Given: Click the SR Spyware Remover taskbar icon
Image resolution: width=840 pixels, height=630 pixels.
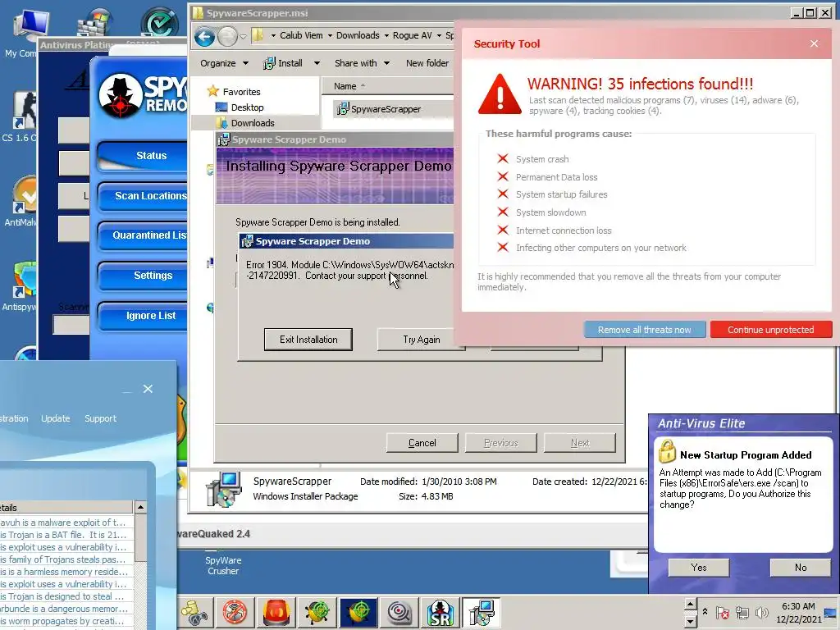Looking at the screenshot, I should pos(440,612).
